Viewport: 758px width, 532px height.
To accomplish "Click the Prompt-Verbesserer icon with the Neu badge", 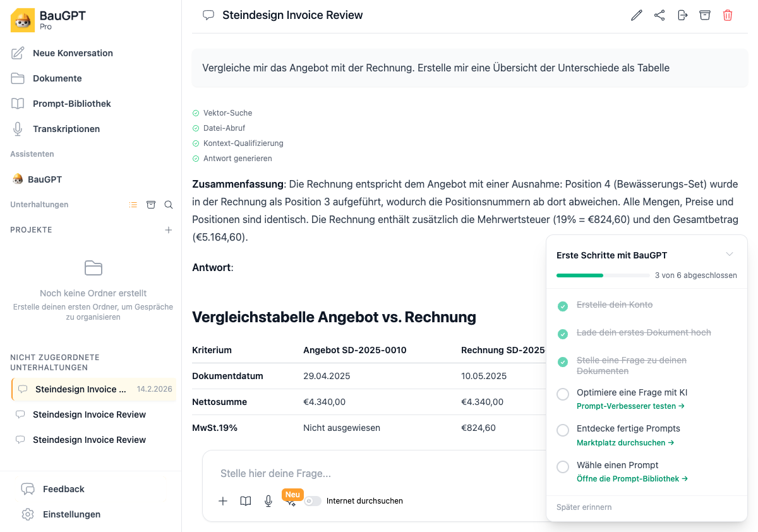I will pos(291,502).
